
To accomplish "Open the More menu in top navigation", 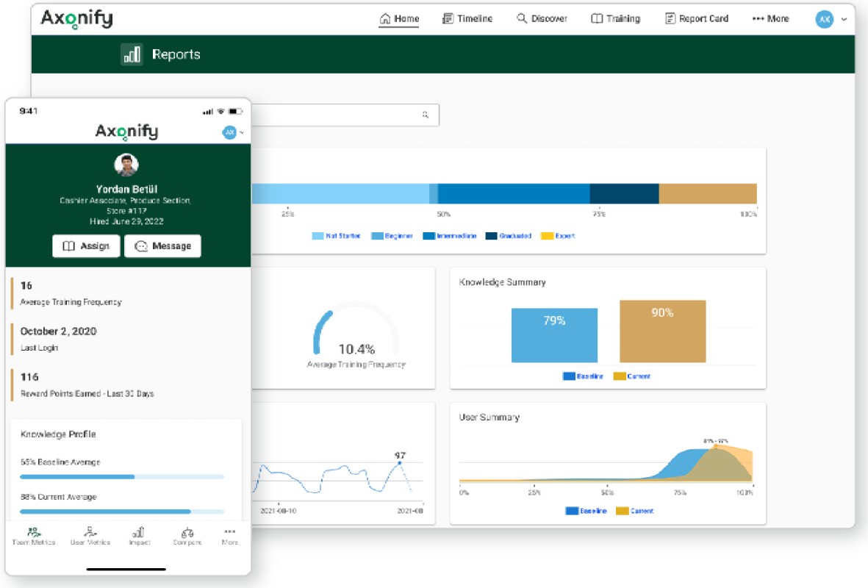I will pos(770,19).
